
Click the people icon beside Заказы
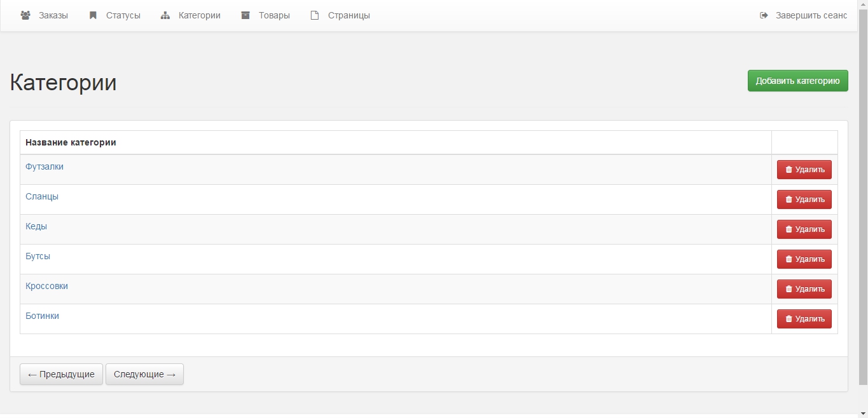pyautogui.click(x=25, y=15)
